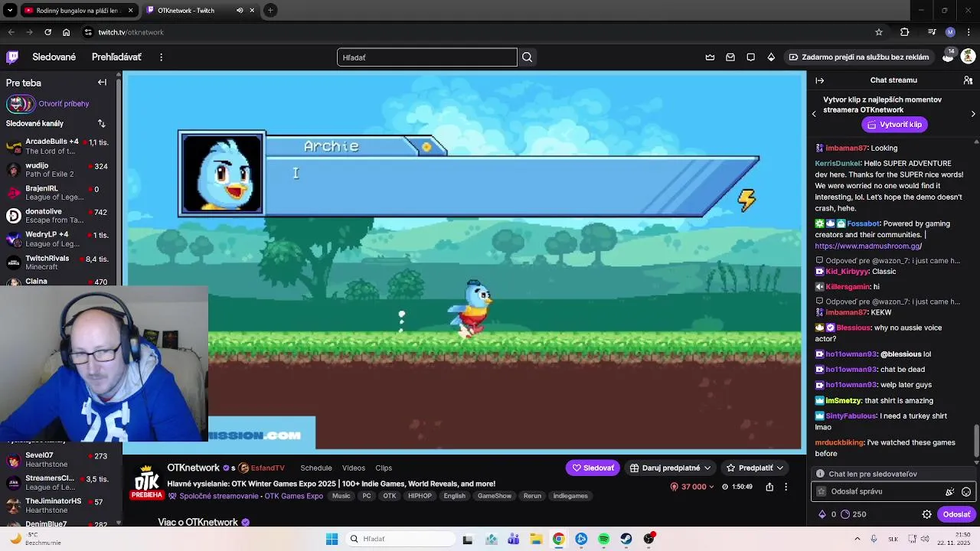Open Windows Start menu
The width and height of the screenshot is (980, 551).
tap(332, 539)
